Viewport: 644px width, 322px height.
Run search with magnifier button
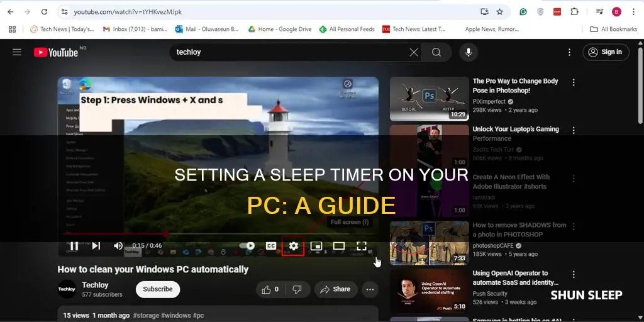tap(436, 52)
